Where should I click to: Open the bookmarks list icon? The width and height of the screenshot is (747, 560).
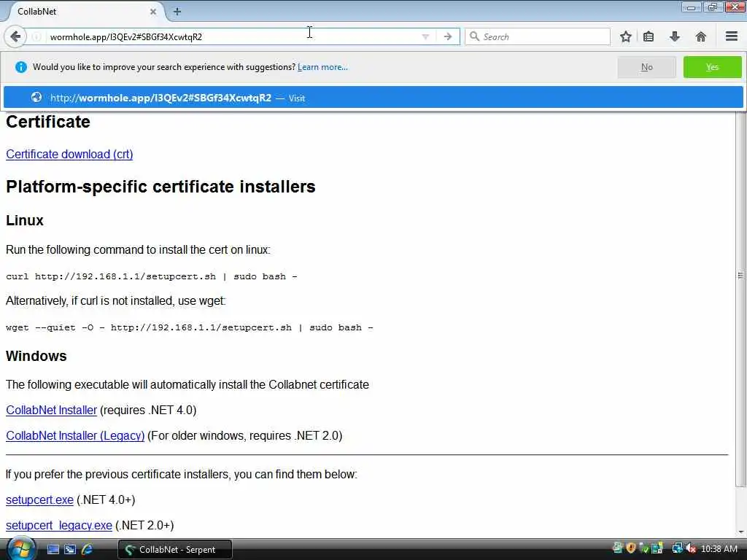coord(649,36)
